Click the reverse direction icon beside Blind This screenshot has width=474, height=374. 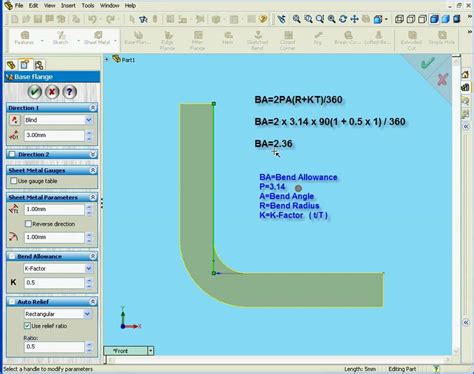tap(14, 120)
